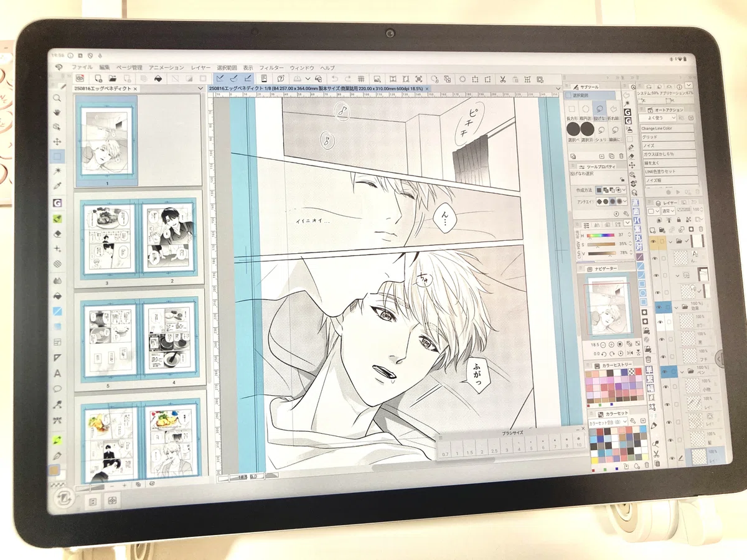Select the Zoom magnifier tool
Image resolution: width=747 pixels, height=560 pixels.
57,98
